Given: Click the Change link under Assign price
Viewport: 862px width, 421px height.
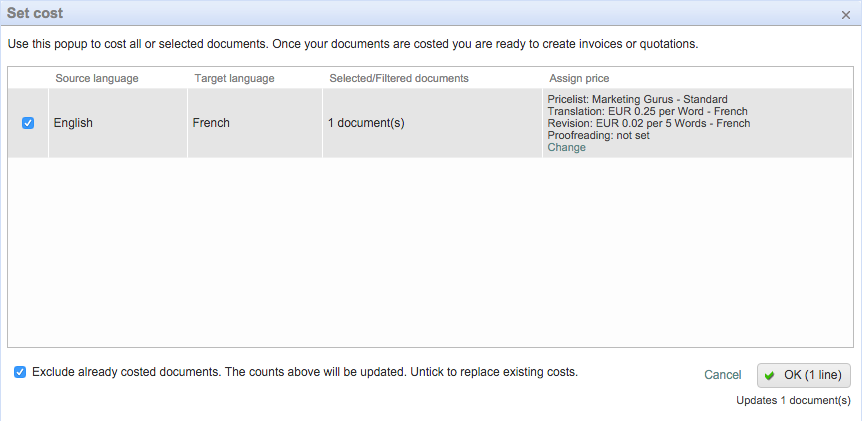Looking at the screenshot, I should click(x=566, y=148).
